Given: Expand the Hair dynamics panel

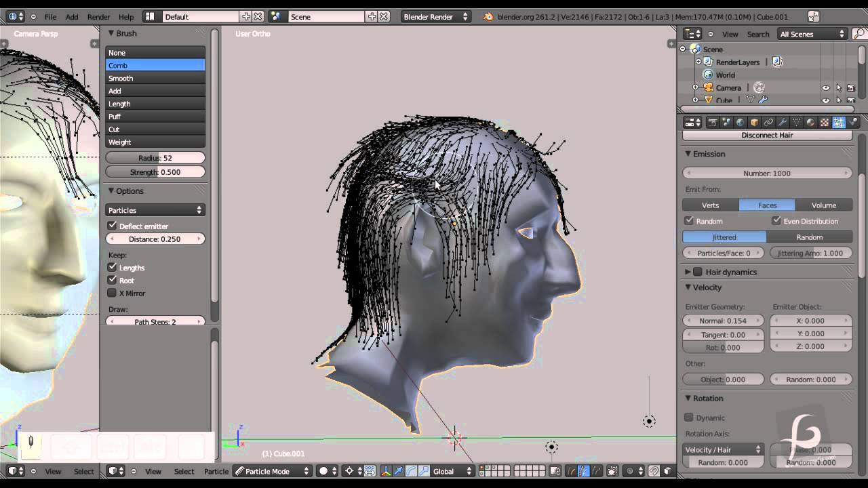Looking at the screenshot, I should coord(688,272).
